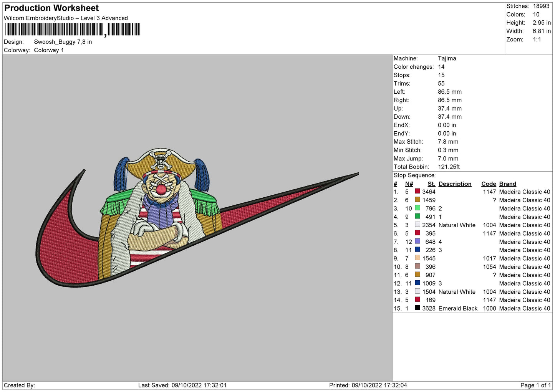Click stitch count '3464' in row 1
The width and height of the screenshot is (555, 392).
(x=429, y=192)
